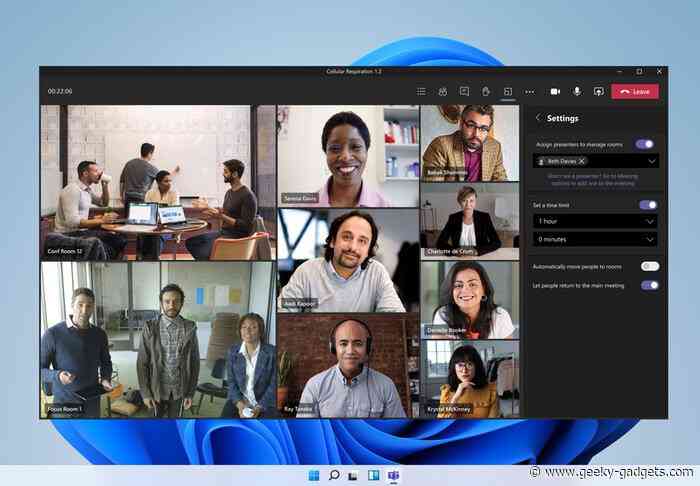This screenshot has width=700, height=486.
Task: Raise your hand using the hand icon
Action: pos(486,91)
